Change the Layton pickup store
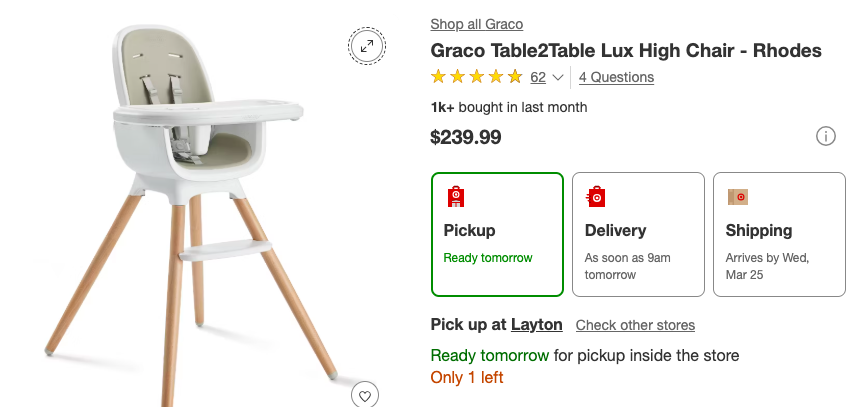Image resolution: width=854 pixels, height=407 pixels. pyautogui.click(x=536, y=325)
